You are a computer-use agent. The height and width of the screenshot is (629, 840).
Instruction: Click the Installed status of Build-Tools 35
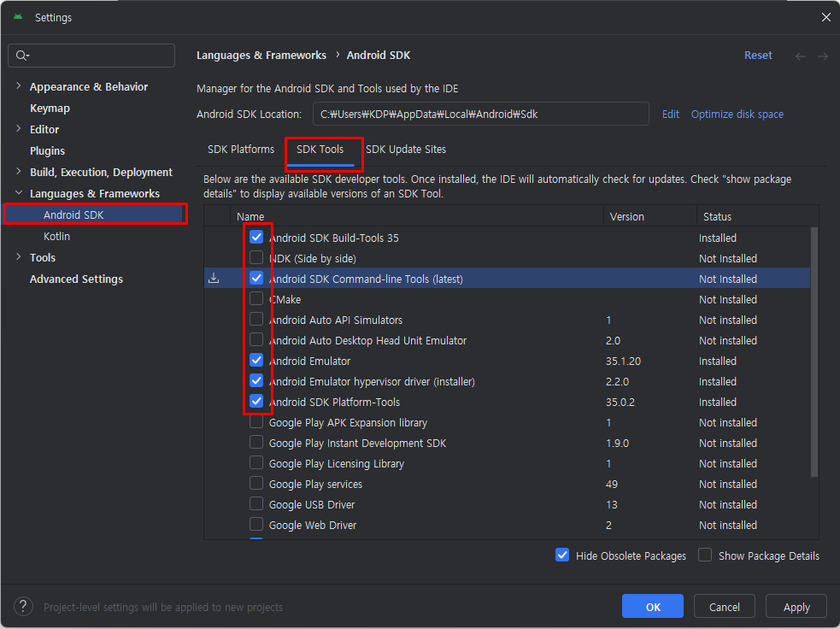(x=717, y=238)
